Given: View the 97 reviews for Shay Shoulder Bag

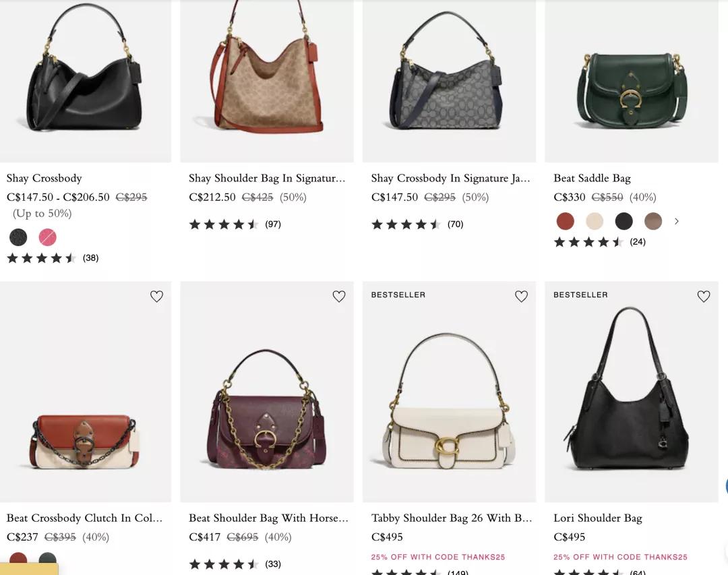Looking at the screenshot, I should point(272,224).
